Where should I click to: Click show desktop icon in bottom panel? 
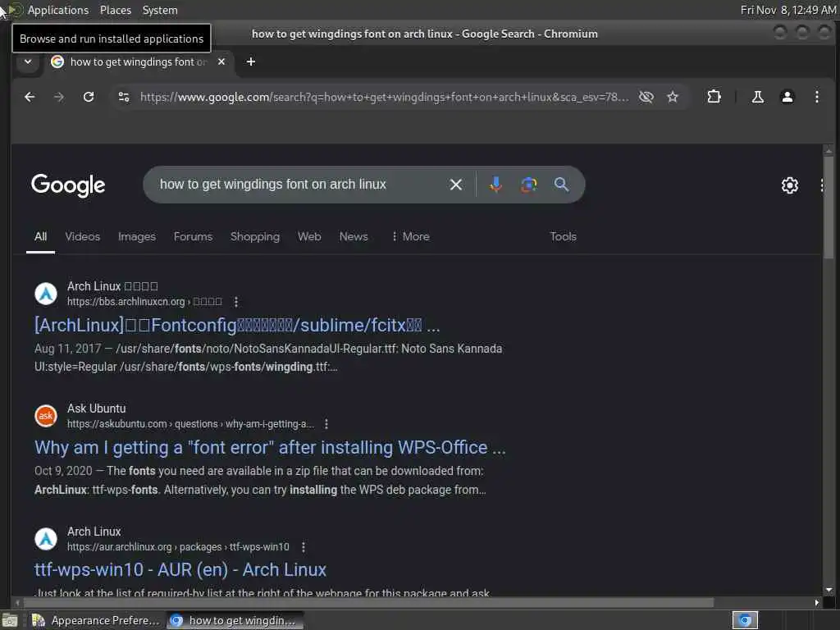click(10, 621)
